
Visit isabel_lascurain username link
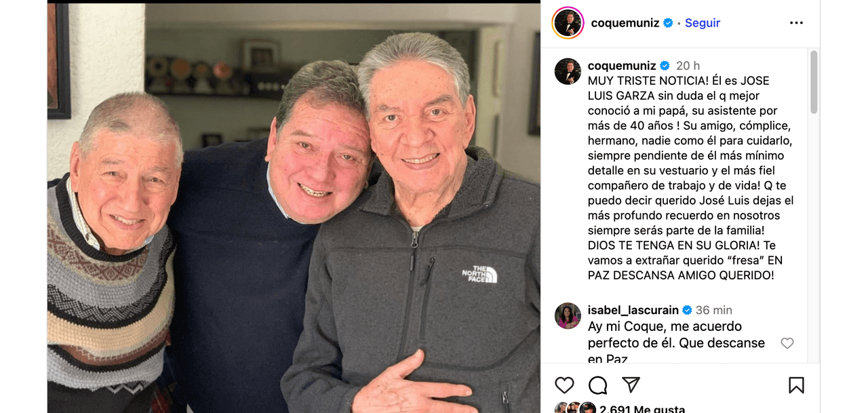pyautogui.click(x=633, y=310)
